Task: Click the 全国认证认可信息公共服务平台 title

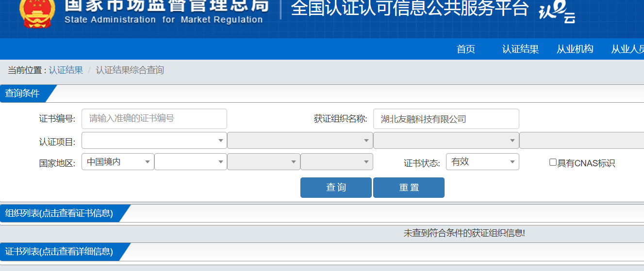Action: (409, 8)
